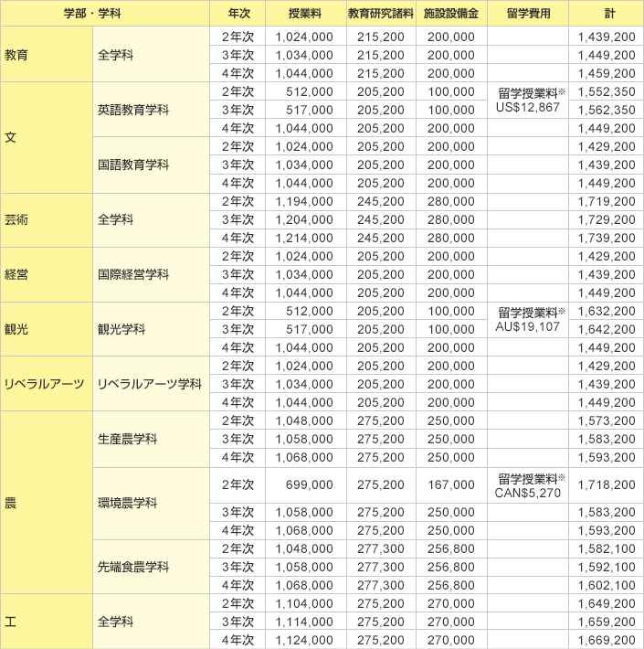Image resolution: width=644 pixels, height=649 pixels.
Task: Select the 英語教育学科 department cell
Action: pos(151,110)
